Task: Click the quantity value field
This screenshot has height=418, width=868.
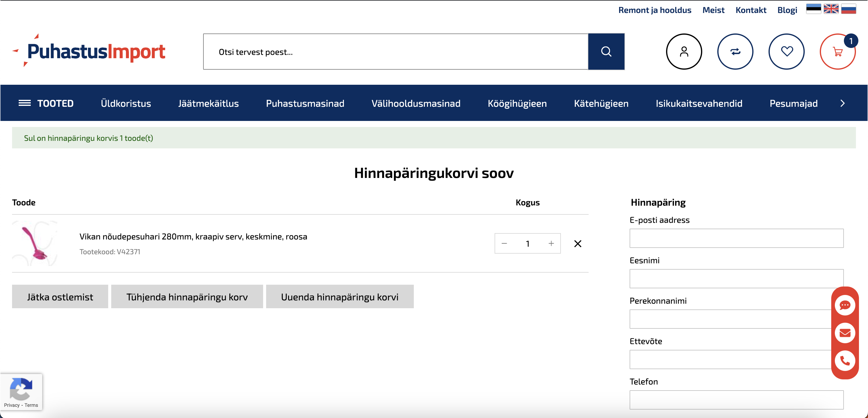Action: pyautogui.click(x=528, y=243)
